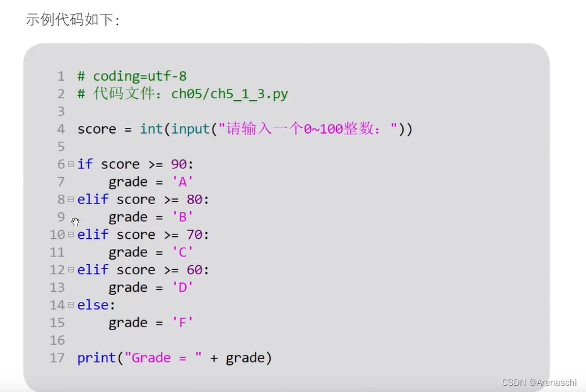Click the '示例代码如下:' heading text
This screenshot has height=392, width=586.
tap(73, 20)
